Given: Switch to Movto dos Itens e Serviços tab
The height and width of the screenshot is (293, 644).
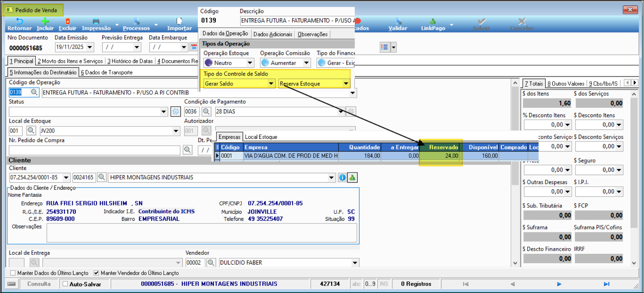Looking at the screenshot, I should point(70,61).
